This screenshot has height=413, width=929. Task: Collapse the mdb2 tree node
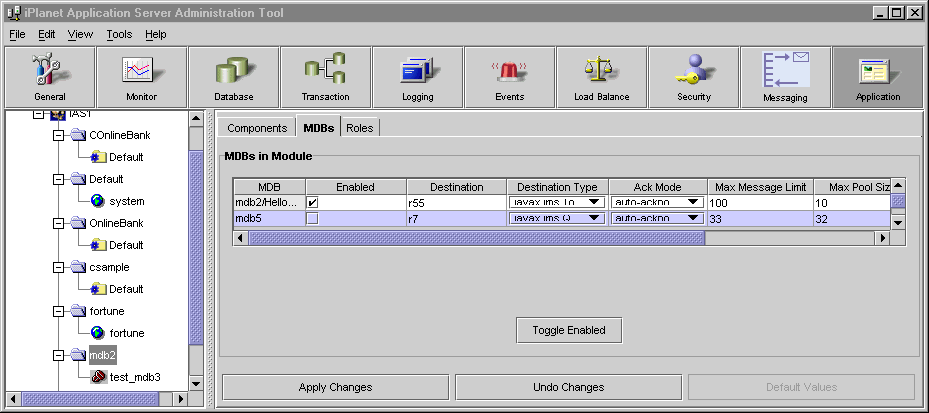pos(58,355)
